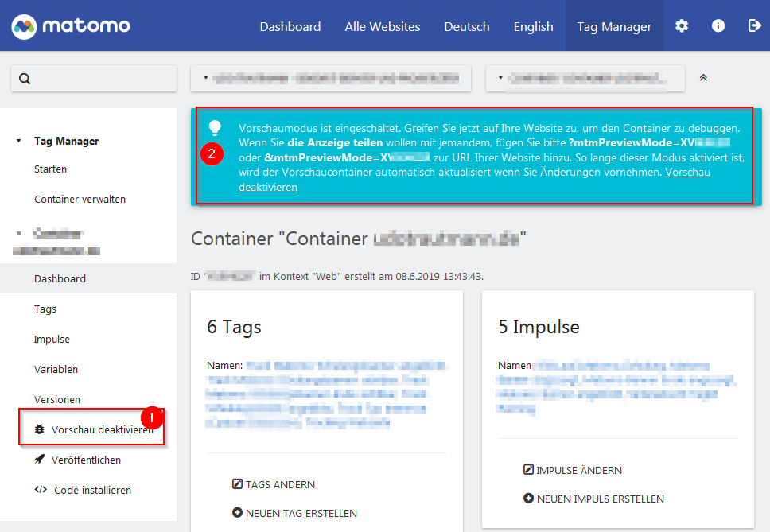770x532 pixels.
Task: Click NEUEN IMPULS ERSTELLEN link
Action: click(601, 499)
